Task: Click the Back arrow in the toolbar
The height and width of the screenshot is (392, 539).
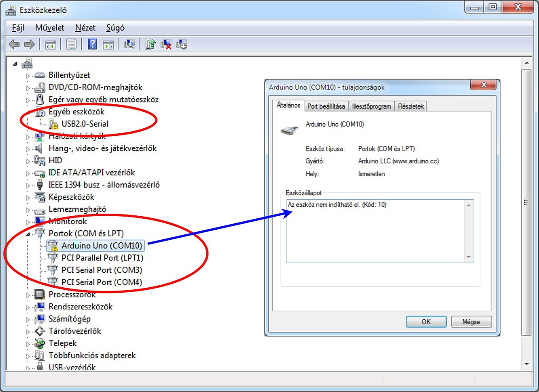Action: (14, 44)
